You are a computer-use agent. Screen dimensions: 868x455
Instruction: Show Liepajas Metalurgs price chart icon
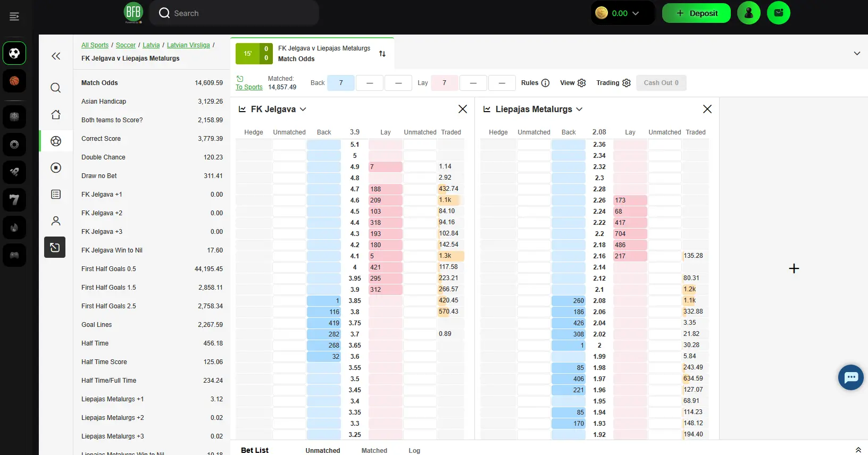(x=487, y=109)
